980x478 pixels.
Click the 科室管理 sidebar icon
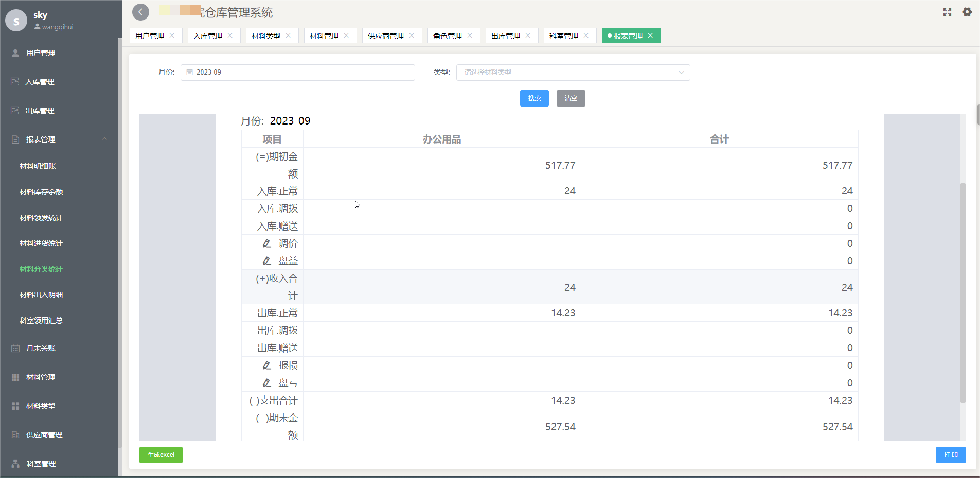15,464
